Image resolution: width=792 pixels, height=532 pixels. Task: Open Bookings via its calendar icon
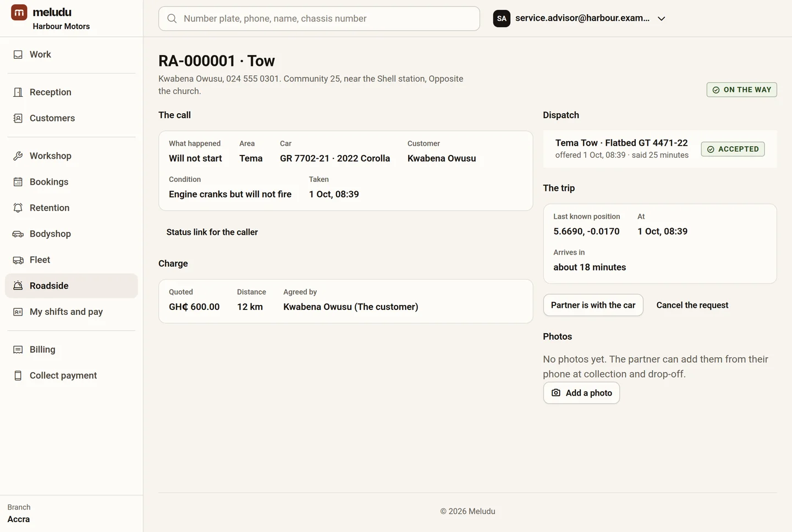pyautogui.click(x=18, y=182)
